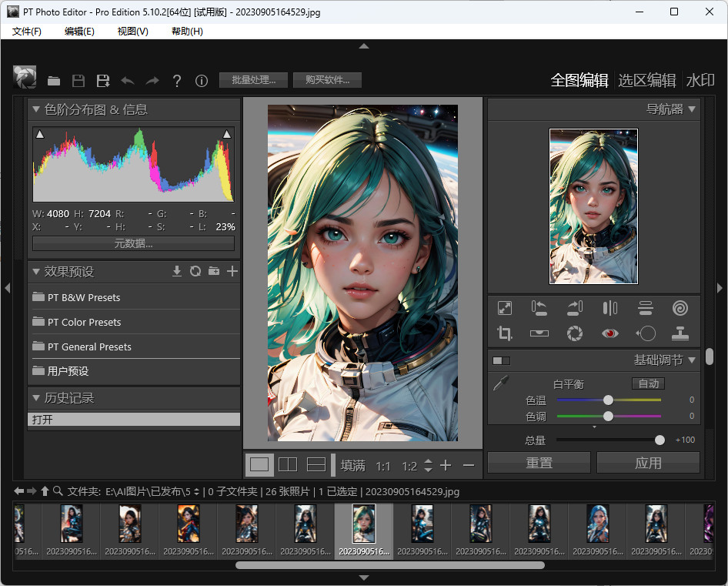Open the 文件(F) menu
The image size is (728, 586).
pos(26,31)
